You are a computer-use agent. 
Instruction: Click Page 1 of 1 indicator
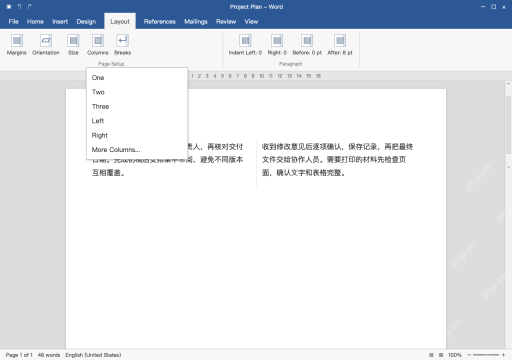(19, 355)
